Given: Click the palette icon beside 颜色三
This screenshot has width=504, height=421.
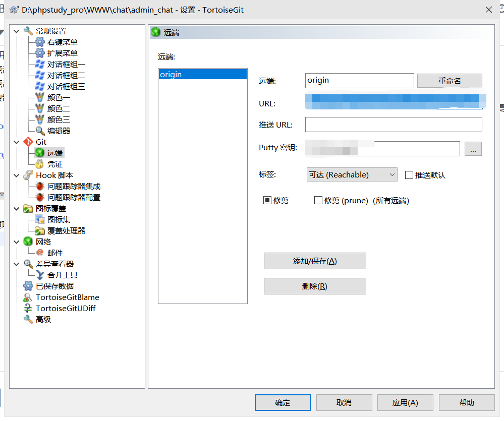Looking at the screenshot, I should (39, 119).
